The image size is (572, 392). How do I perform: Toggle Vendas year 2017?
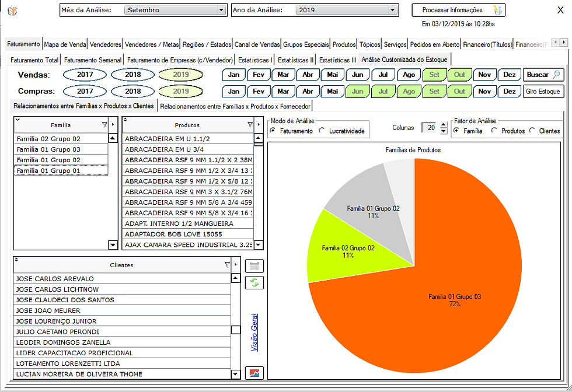pyautogui.click(x=85, y=75)
